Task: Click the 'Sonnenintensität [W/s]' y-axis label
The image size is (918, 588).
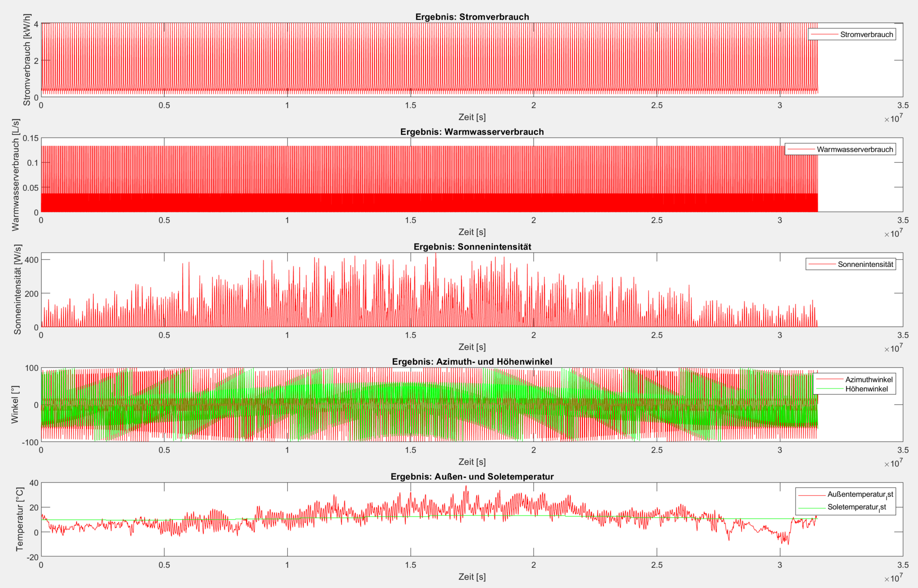Action: (x=17, y=289)
